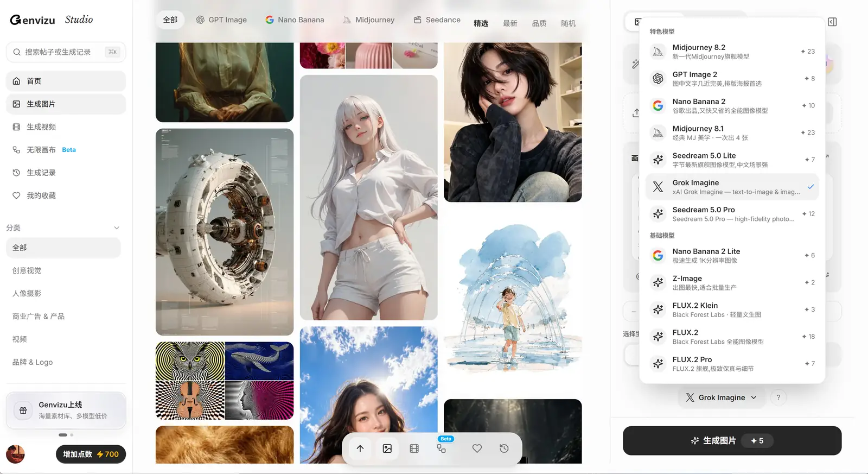
Task: Open 无限画布 Beta in the sidebar
Action: [66, 150]
